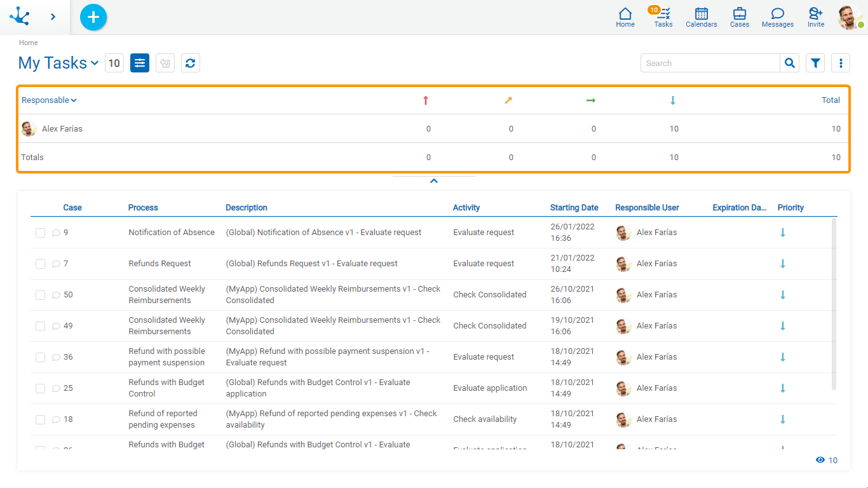868x488 pixels.
Task: Open the Refunds Request process row
Action: (159, 264)
